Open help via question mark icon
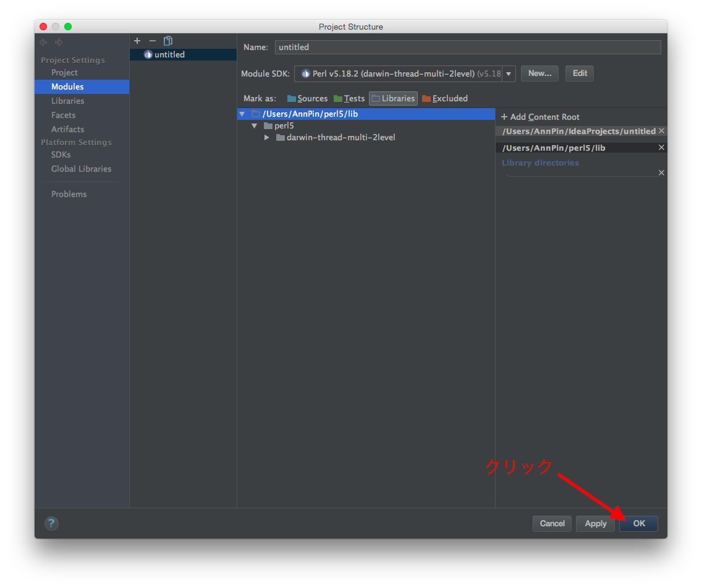This screenshot has height=588, width=702. coord(51,523)
